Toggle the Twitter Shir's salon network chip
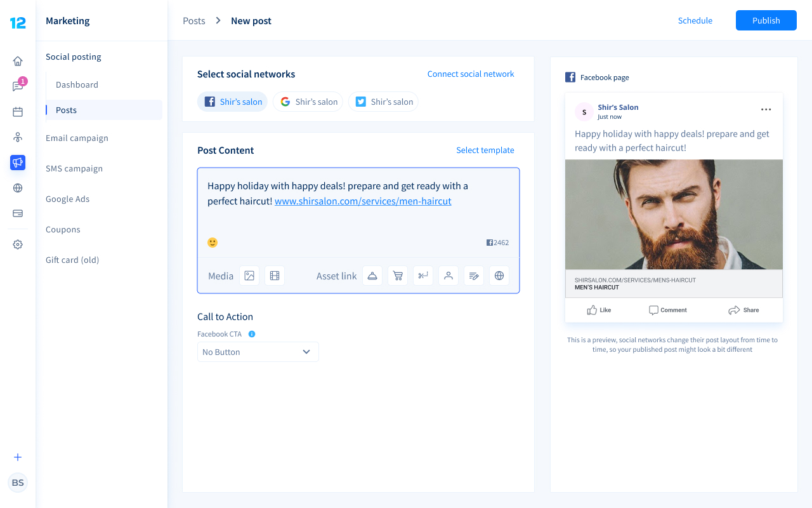Screen dimensions: 812x508 point(383,102)
